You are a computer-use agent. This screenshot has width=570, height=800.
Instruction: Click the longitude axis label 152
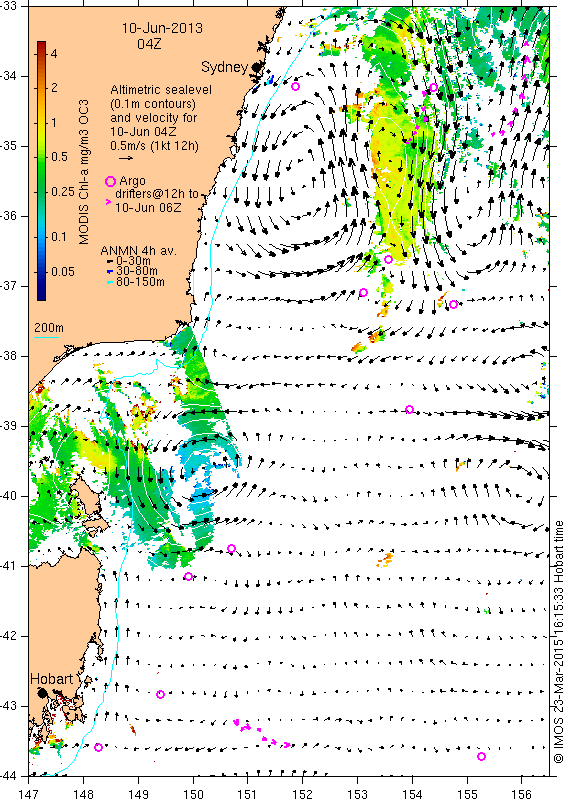pos(302,794)
